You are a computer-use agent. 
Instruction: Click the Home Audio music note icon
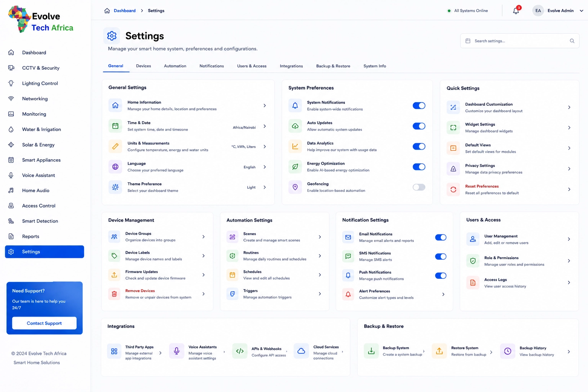pyautogui.click(x=11, y=190)
